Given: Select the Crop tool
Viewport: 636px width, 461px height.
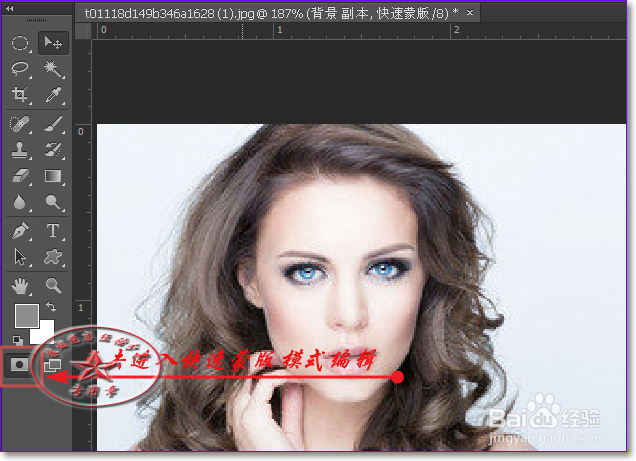Looking at the screenshot, I should (x=20, y=94).
